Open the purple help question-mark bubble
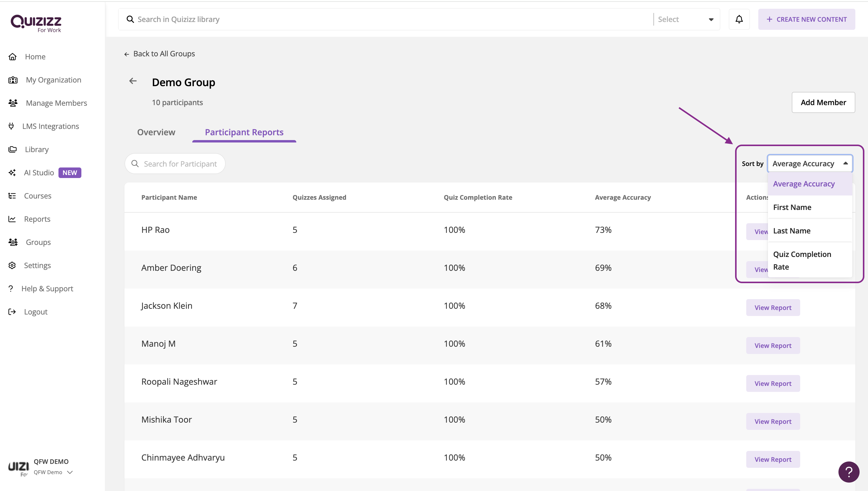The width and height of the screenshot is (868, 491). tap(848, 471)
